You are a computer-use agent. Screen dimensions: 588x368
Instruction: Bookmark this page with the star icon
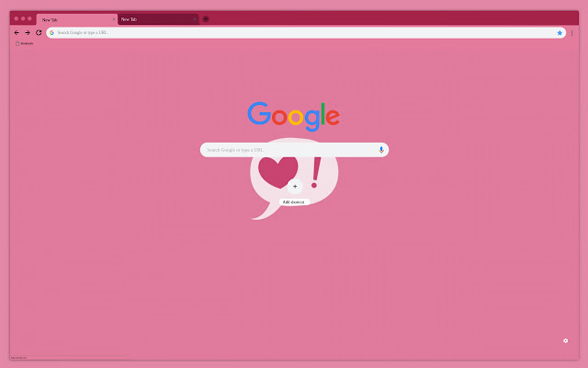pyautogui.click(x=560, y=33)
